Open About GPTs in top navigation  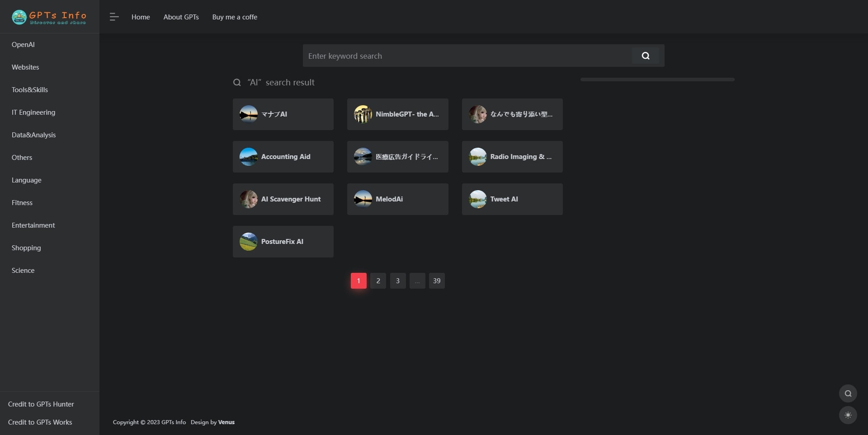pyautogui.click(x=181, y=17)
